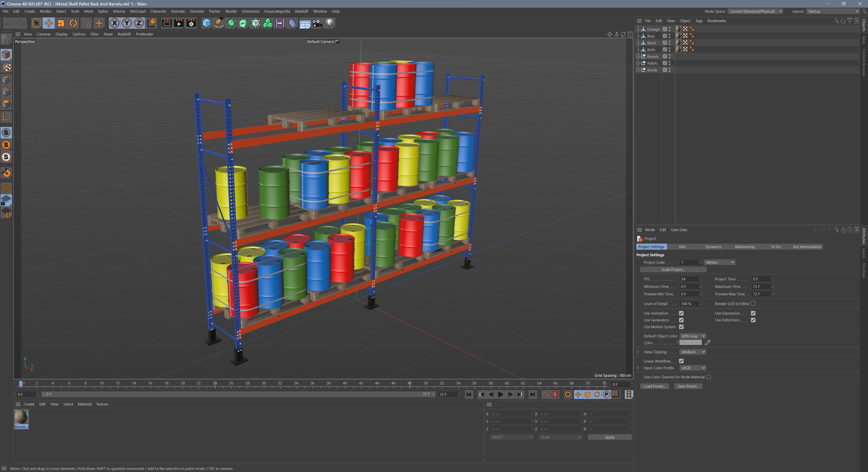Click timeline ruler at frame 24

tap(215, 383)
